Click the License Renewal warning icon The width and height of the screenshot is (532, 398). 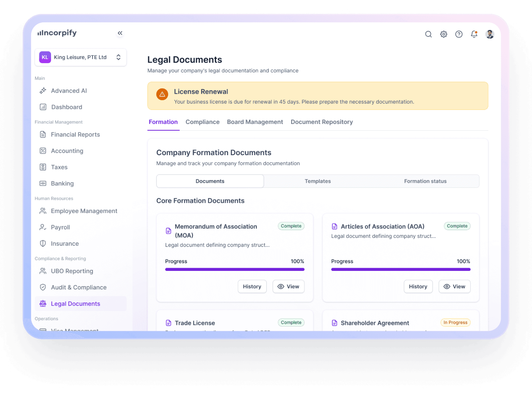tap(162, 94)
